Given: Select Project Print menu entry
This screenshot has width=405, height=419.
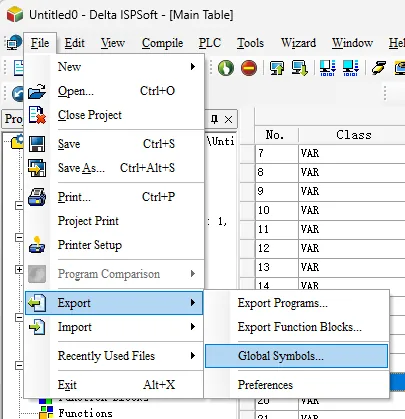Looking at the screenshot, I should pos(114,221).
